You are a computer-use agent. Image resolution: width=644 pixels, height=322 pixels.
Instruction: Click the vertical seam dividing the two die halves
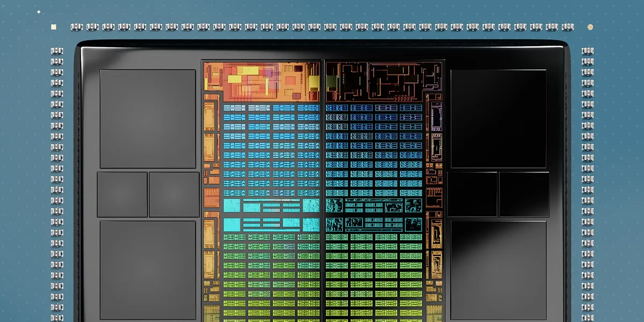(323, 191)
